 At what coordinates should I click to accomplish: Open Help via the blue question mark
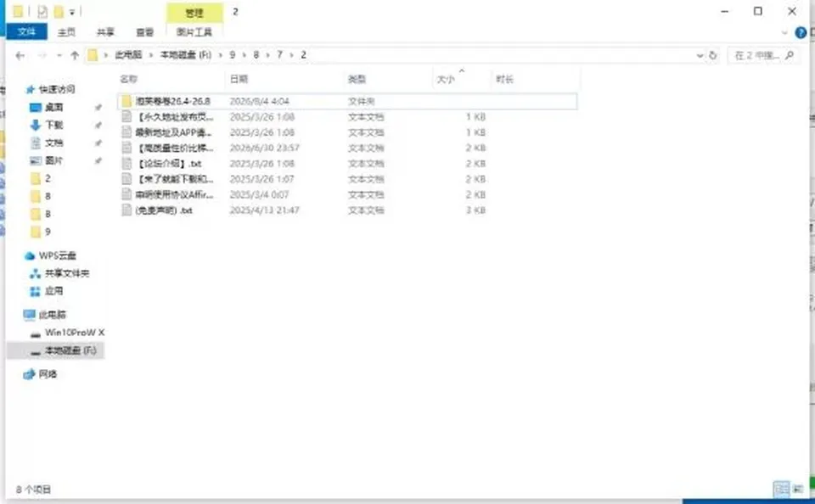pyautogui.click(x=801, y=33)
